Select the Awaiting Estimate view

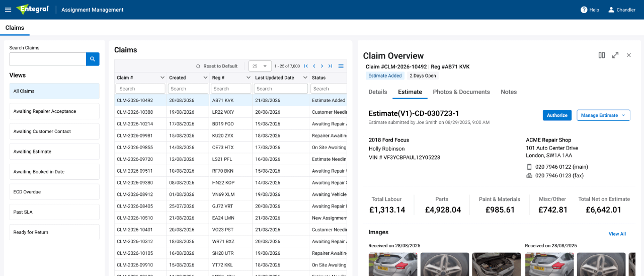pos(54,152)
